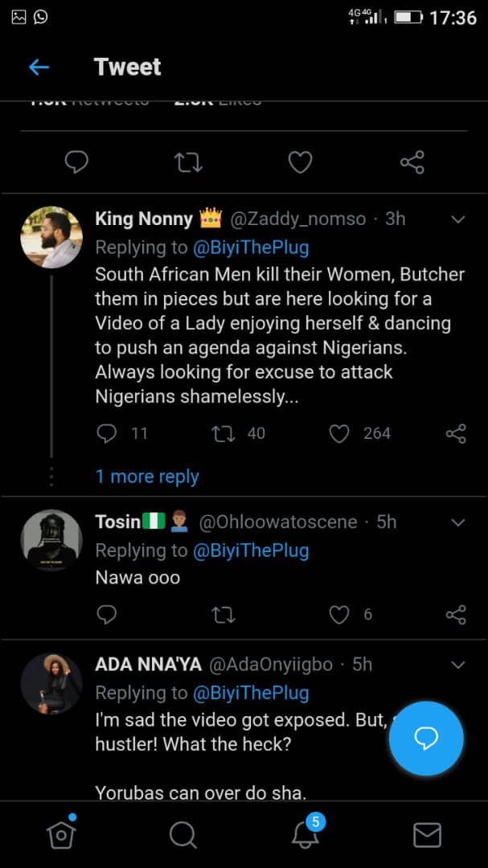
Task: Share the main tweet
Action: click(412, 163)
